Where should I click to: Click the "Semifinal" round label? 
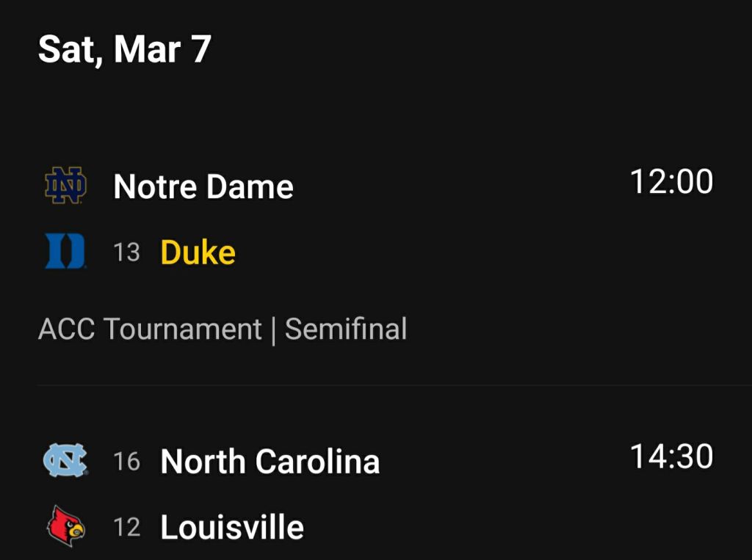click(346, 330)
